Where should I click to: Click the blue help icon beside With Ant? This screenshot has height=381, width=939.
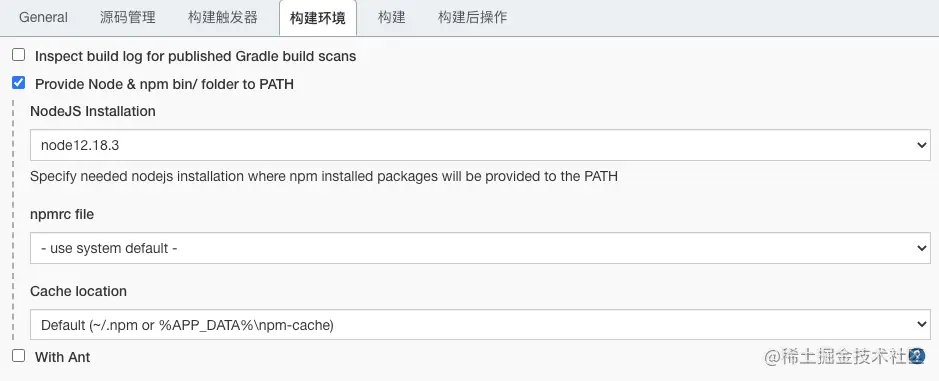917,356
